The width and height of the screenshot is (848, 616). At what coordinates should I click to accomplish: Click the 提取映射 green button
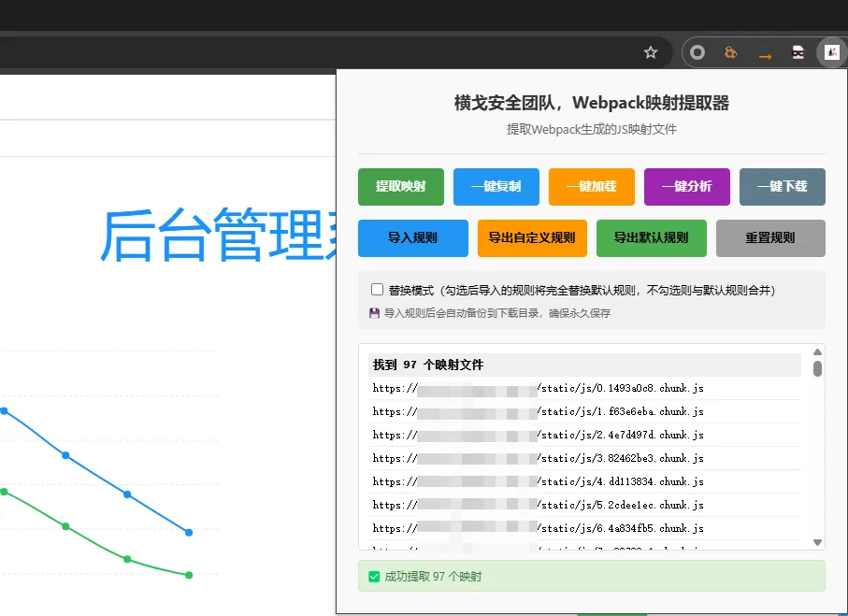(x=401, y=187)
